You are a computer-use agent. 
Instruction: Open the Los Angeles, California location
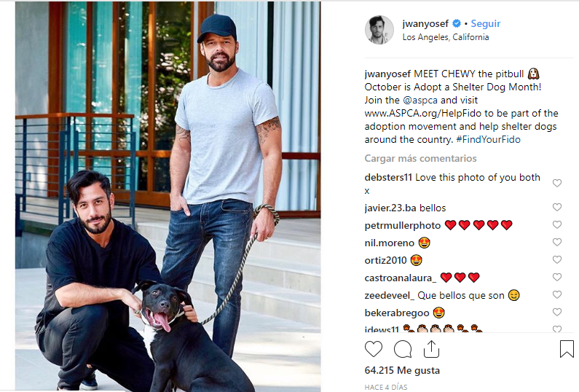446,37
